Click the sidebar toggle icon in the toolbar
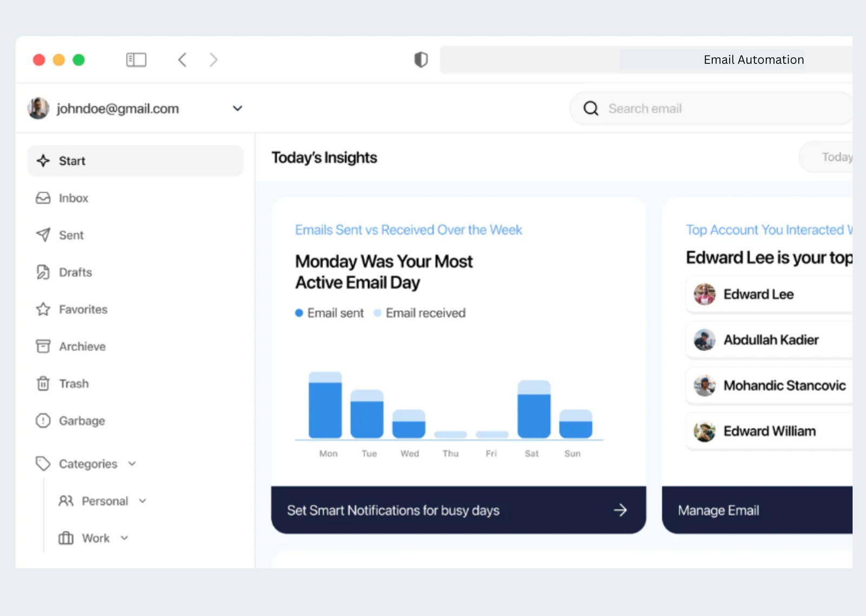The width and height of the screenshot is (866, 616). click(136, 60)
